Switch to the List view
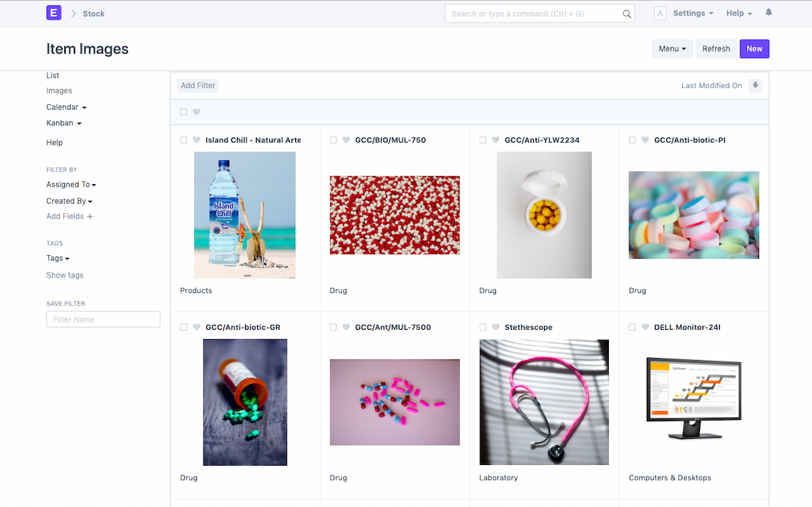Image resolution: width=812 pixels, height=507 pixels. coord(53,75)
